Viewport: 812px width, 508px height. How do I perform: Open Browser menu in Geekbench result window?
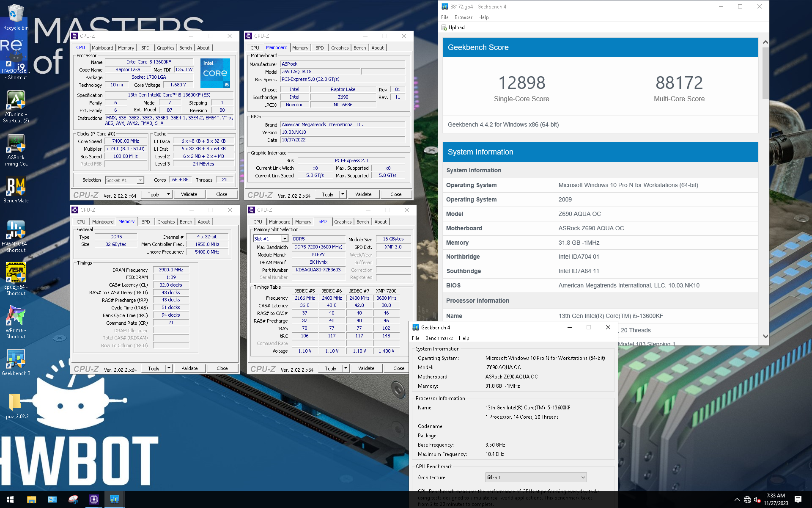464,17
